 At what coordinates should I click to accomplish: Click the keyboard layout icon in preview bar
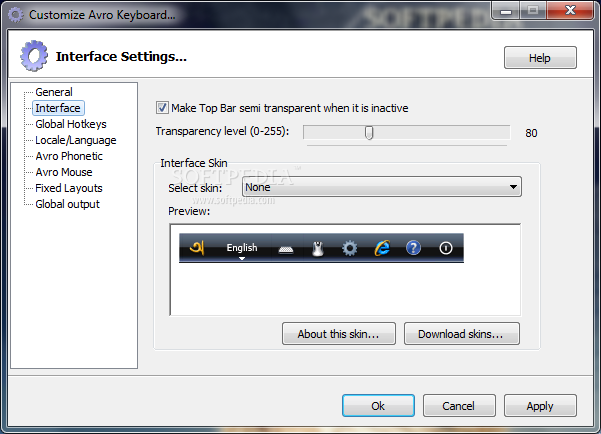coord(286,250)
